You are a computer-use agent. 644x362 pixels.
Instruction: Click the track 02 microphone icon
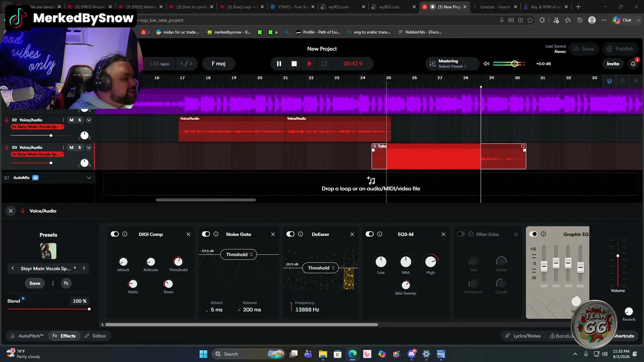tap(7, 120)
